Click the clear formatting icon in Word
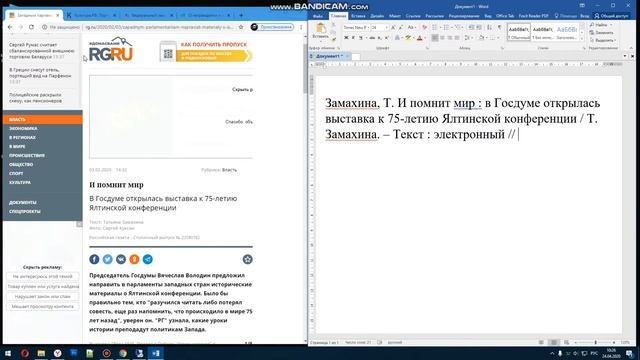This screenshot has height=360, width=640. click(x=424, y=27)
